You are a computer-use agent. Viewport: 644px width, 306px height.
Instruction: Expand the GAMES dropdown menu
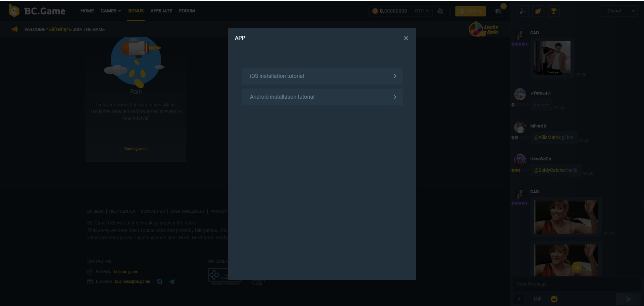(x=111, y=11)
